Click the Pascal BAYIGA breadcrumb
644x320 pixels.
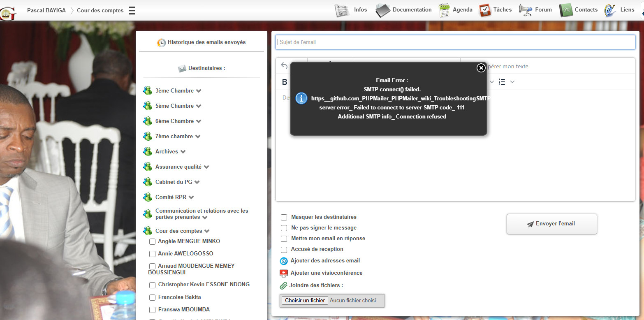click(46, 10)
